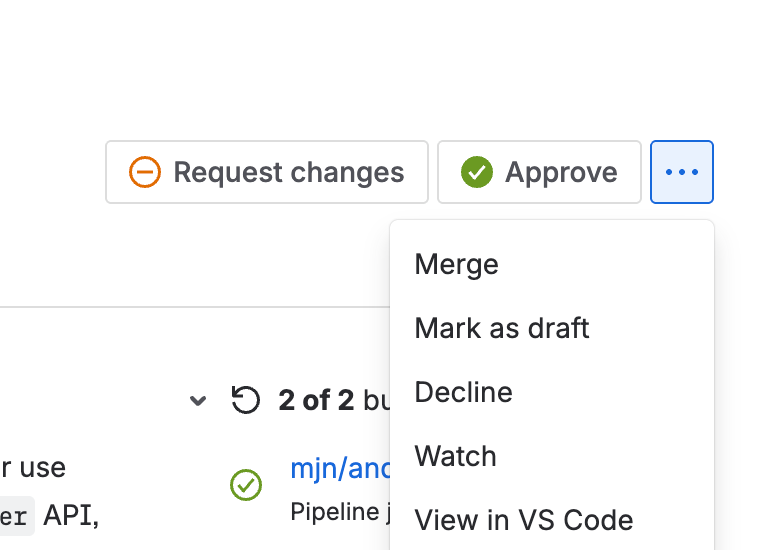Click the inline code snippet ending in 'er'
The image size is (758, 550).
pos(16,516)
